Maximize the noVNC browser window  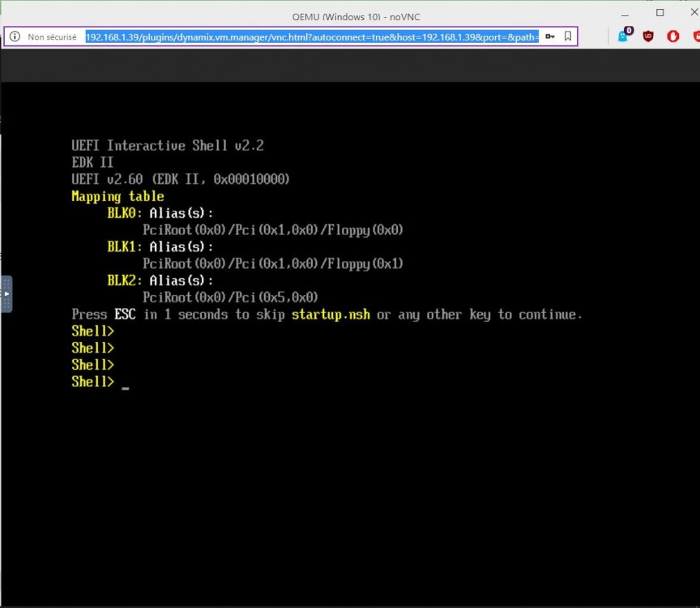tap(659, 12)
